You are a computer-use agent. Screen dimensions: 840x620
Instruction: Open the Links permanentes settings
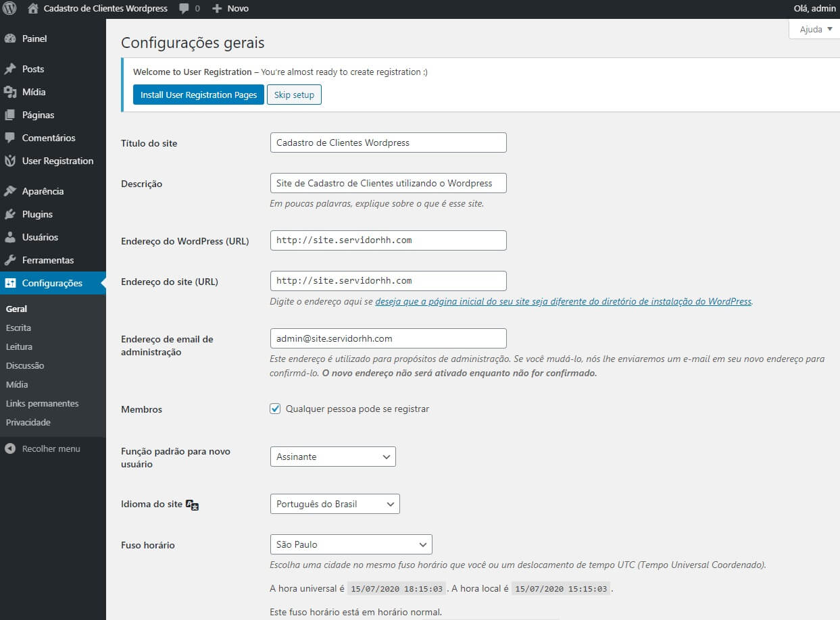coord(41,403)
